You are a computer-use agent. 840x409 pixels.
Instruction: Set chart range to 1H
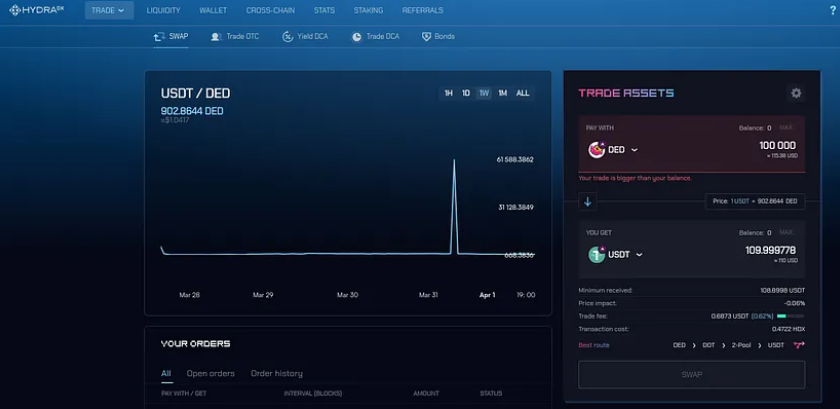(x=448, y=93)
